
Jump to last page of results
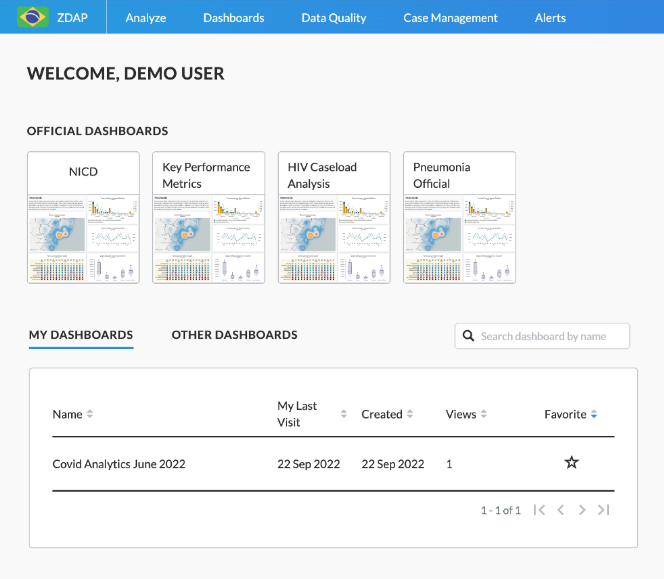coord(603,510)
